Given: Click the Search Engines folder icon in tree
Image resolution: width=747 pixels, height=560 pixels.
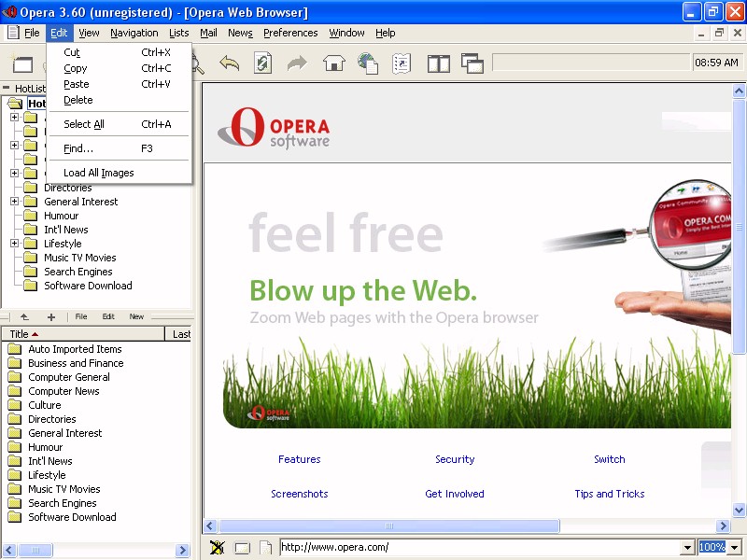Looking at the screenshot, I should pos(31,272).
